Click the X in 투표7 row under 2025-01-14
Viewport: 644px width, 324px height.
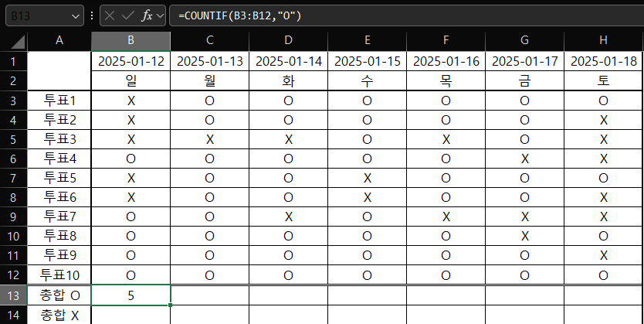coord(288,217)
